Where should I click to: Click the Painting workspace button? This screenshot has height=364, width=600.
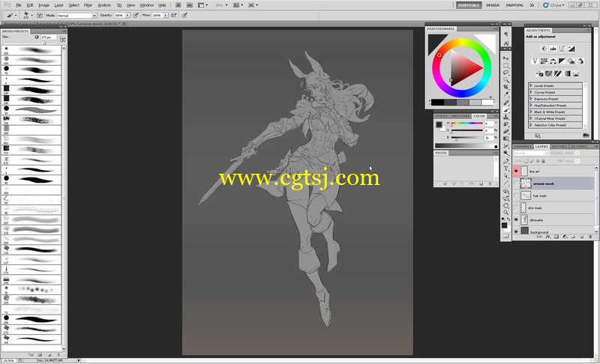pyautogui.click(x=514, y=5)
